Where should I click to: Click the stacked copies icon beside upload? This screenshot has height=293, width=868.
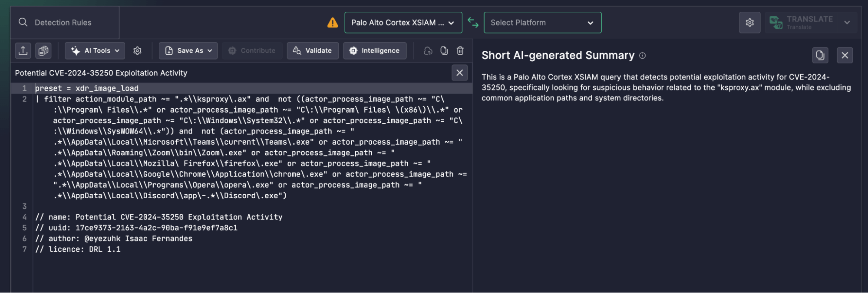(x=43, y=51)
